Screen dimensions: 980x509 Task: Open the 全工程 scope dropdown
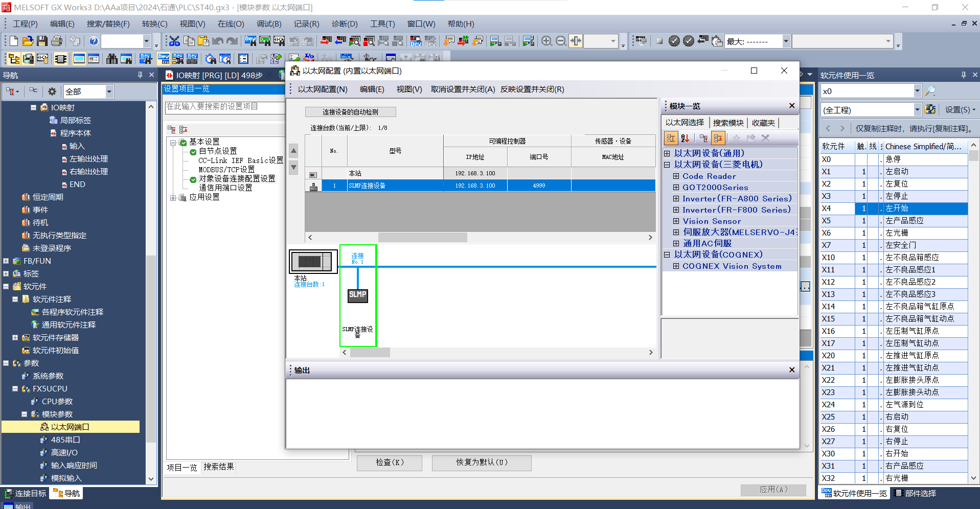(x=917, y=110)
